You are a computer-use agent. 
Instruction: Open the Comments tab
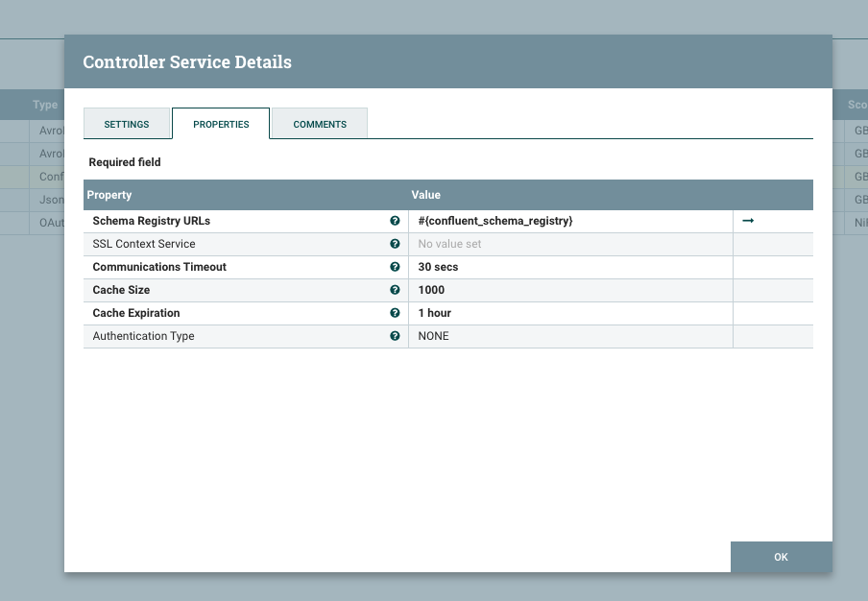click(x=320, y=125)
